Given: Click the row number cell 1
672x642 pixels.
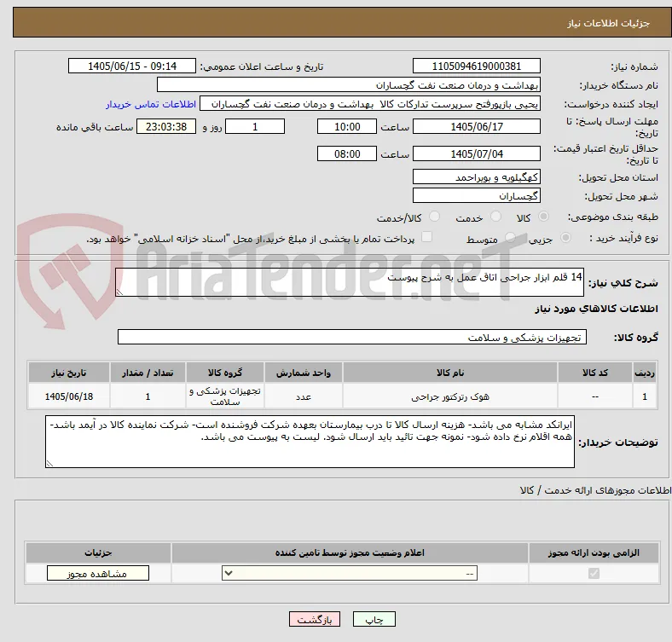Looking at the screenshot, I should 645,396.
